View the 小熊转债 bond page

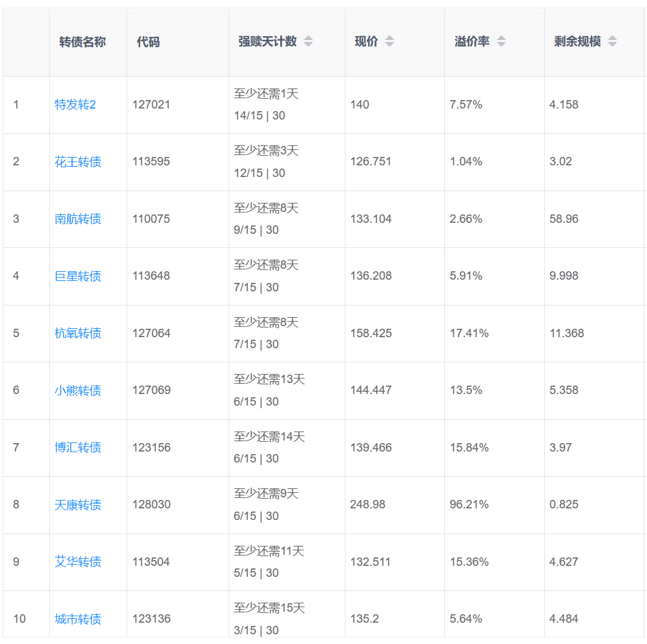77,391
